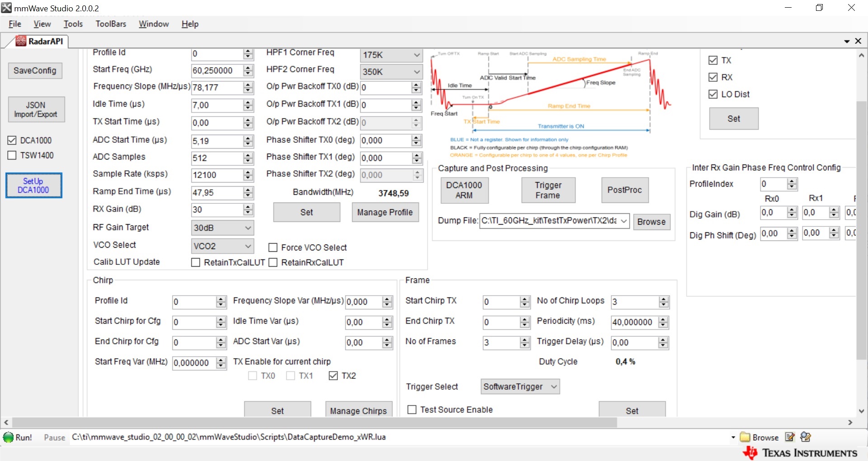Click the Idle Time stepper arrows
Image resolution: width=868 pixels, height=461 pixels.
coord(248,105)
